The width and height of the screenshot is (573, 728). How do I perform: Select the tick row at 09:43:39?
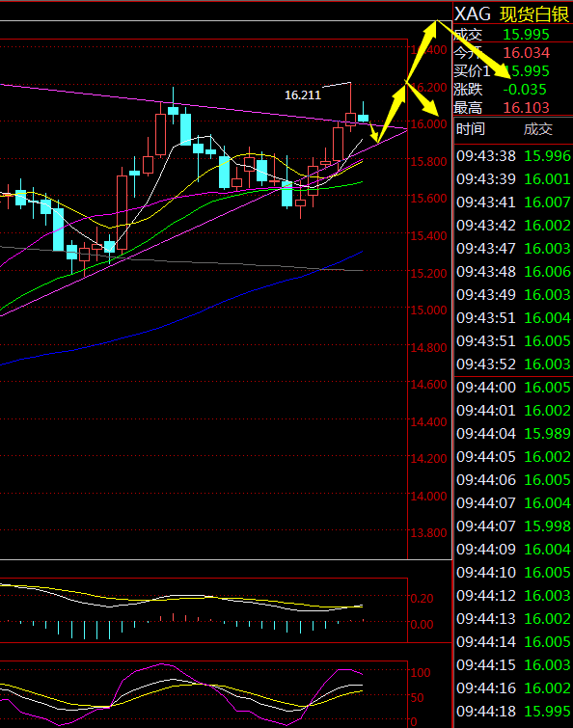tap(513, 179)
